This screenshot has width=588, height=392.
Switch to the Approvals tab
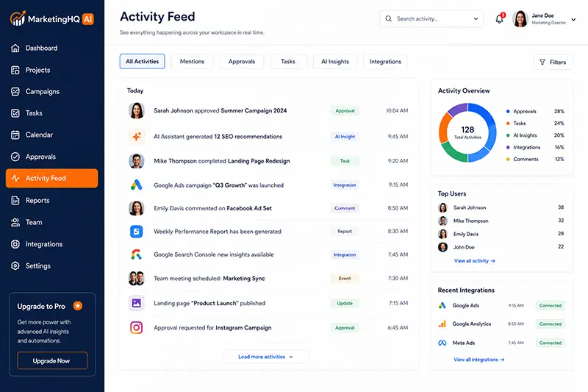[242, 62]
